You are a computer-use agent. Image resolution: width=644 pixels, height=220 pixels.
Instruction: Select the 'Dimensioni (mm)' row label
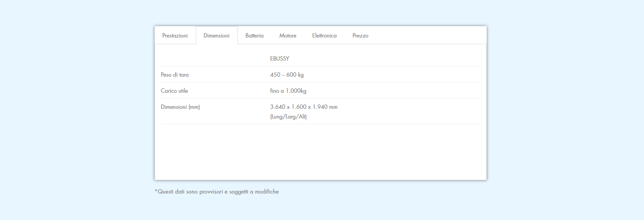tap(180, 107)
